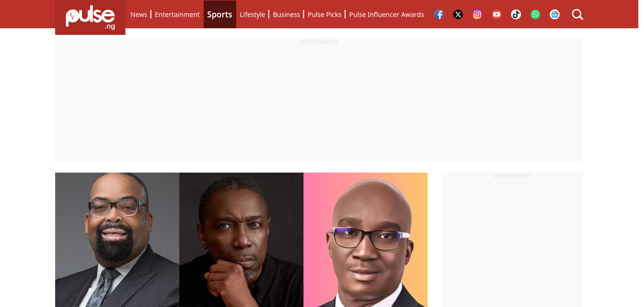Open the Pulse Picks link

(324, 15)
